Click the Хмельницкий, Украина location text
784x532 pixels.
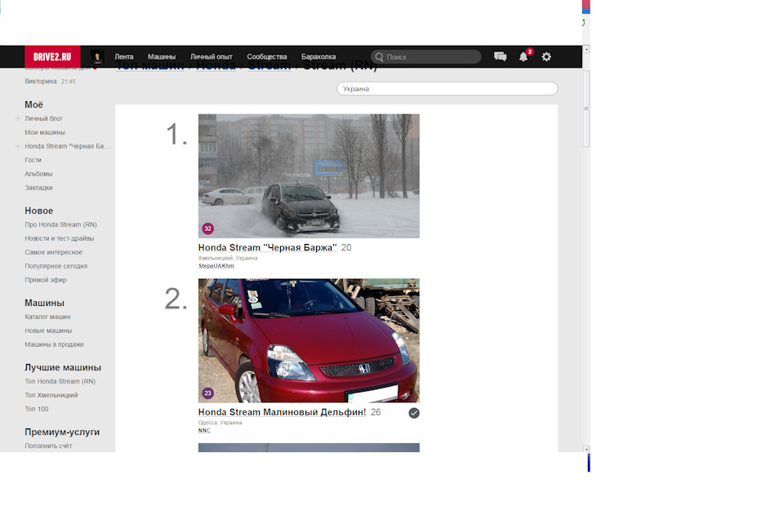pos(228,259)
